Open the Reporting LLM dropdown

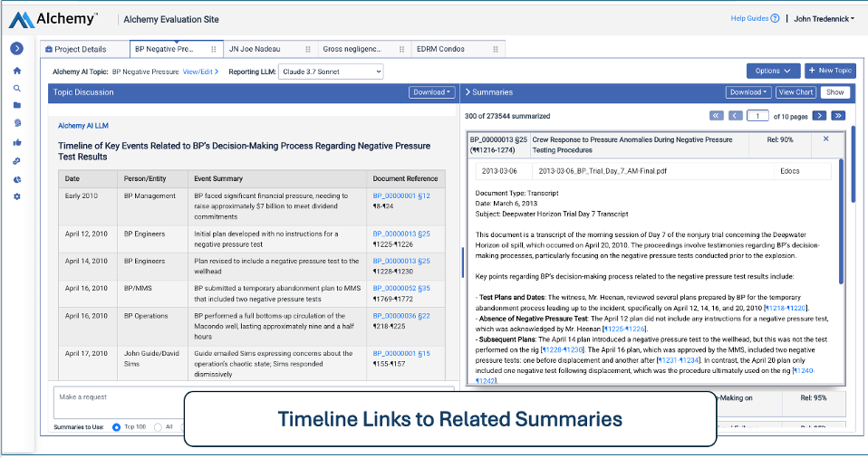coord(331,72)
